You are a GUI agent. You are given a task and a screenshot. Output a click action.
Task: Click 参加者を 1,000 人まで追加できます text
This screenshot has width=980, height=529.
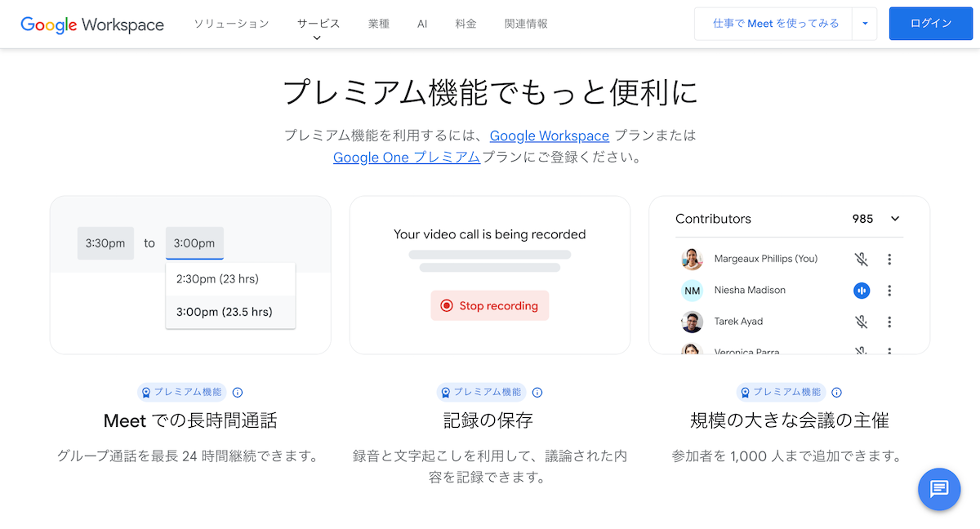pyautogui.click(x=790, y=456)
